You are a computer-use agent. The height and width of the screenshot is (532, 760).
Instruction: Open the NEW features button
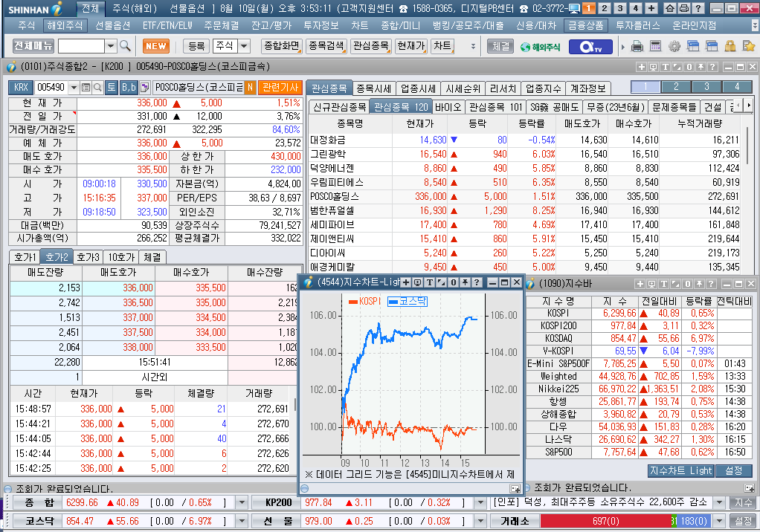tap(156, 46)
